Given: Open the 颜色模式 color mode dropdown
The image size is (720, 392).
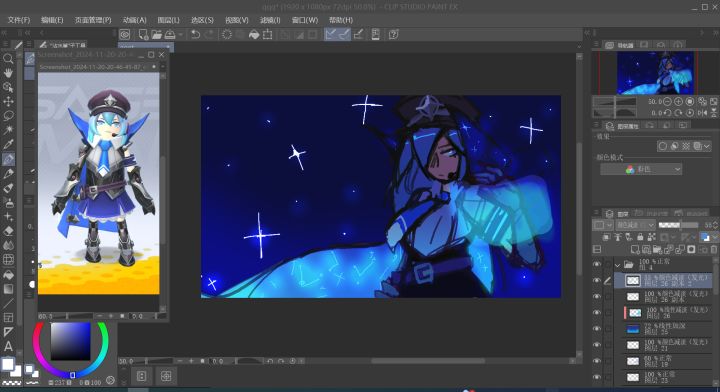Looking at the screenshot, I should point(641,169).
